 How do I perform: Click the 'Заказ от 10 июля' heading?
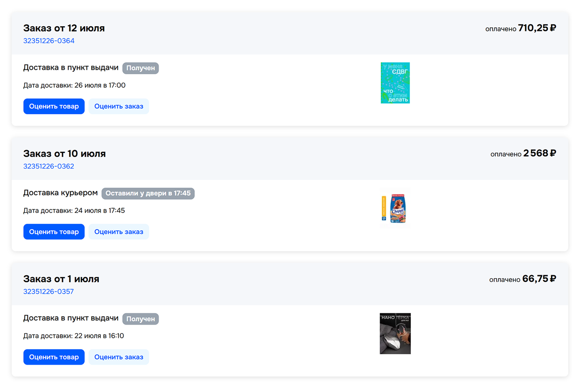tap(64, 154)
